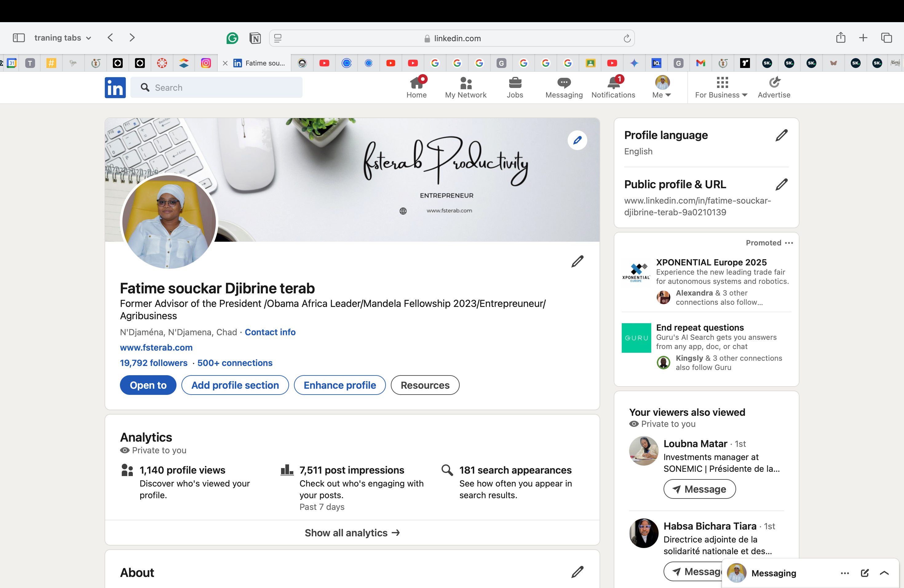Open the Me account dropdown

tap(662, 87)
